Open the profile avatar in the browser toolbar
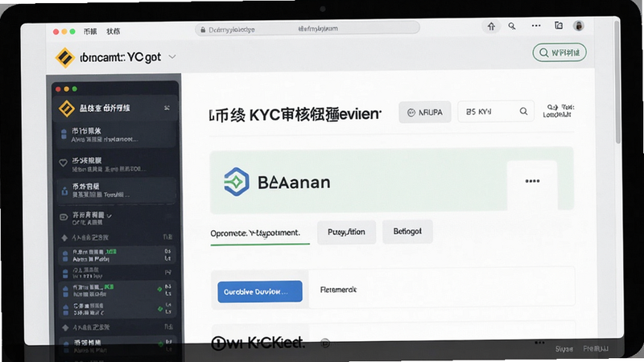The height and width of the screenshot is (362, 644). (x=579, y=26)
